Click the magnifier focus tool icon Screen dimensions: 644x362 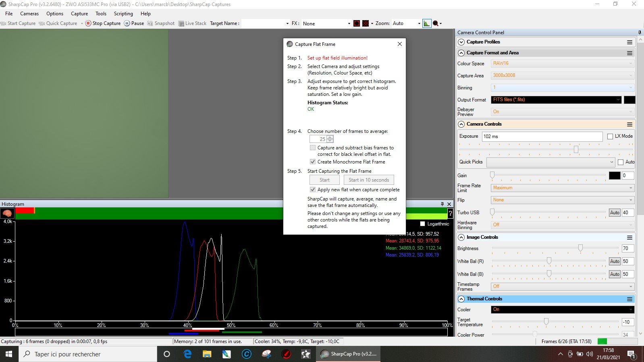point(436,23)
